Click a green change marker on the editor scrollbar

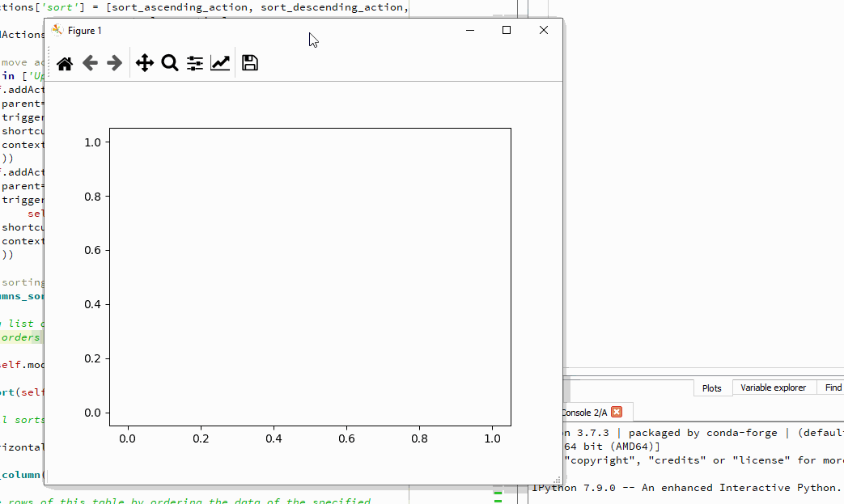click(x=499, y=494)
